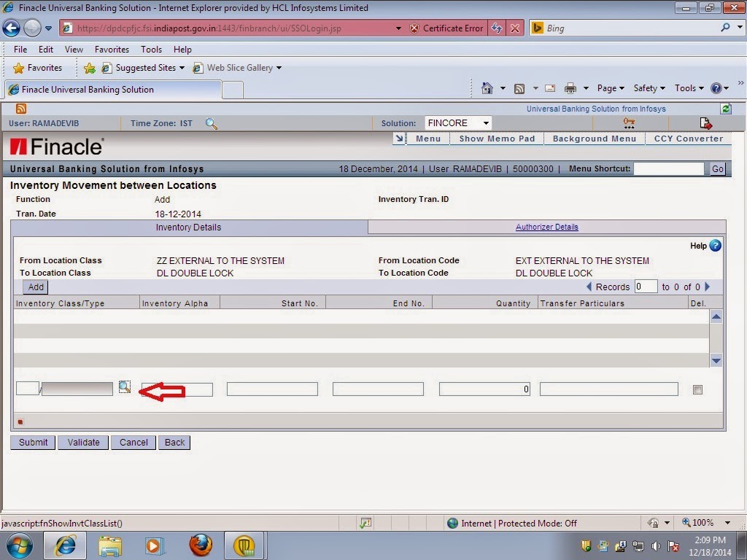Click the Menu Shortcut input field
747x560 pixels.
tap(668, 168)
